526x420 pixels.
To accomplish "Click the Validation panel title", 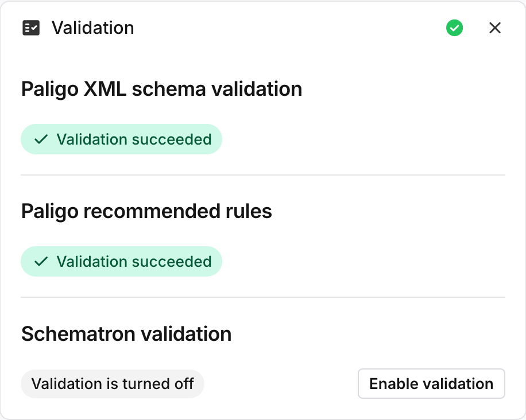I will click(93, 28).
